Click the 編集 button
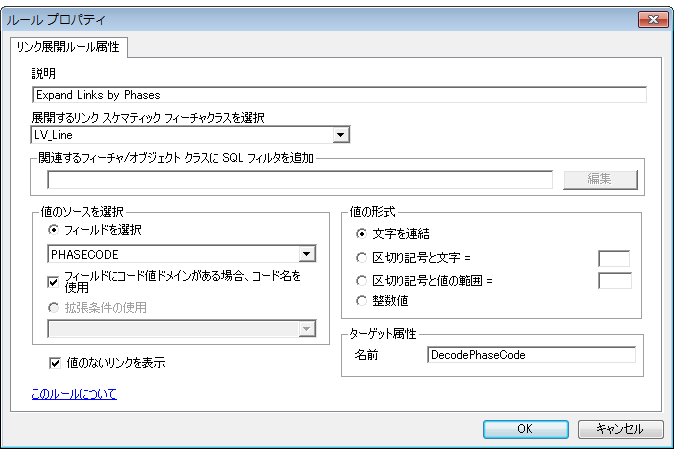 tap(600, 179)
